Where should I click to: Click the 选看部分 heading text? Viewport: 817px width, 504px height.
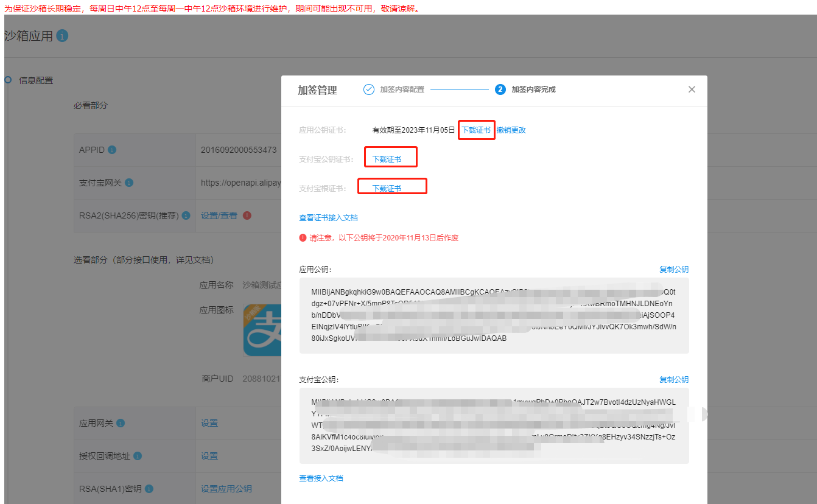pyautogui.click(x=144, y=260)
